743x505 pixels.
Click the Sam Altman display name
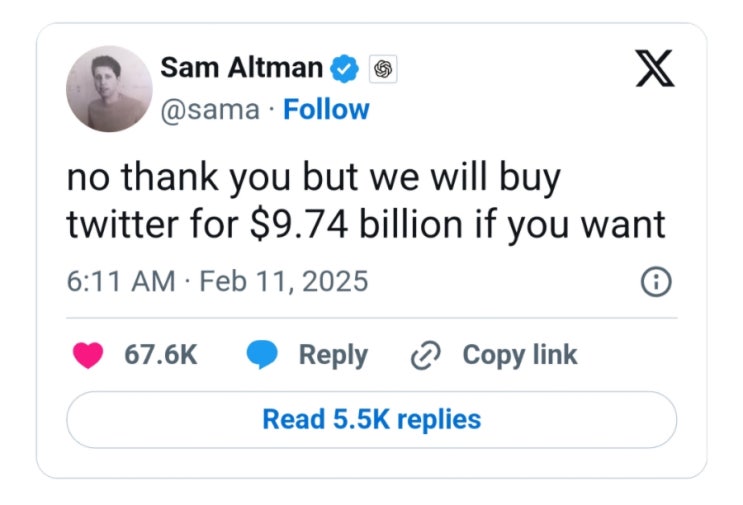point(242,67)
